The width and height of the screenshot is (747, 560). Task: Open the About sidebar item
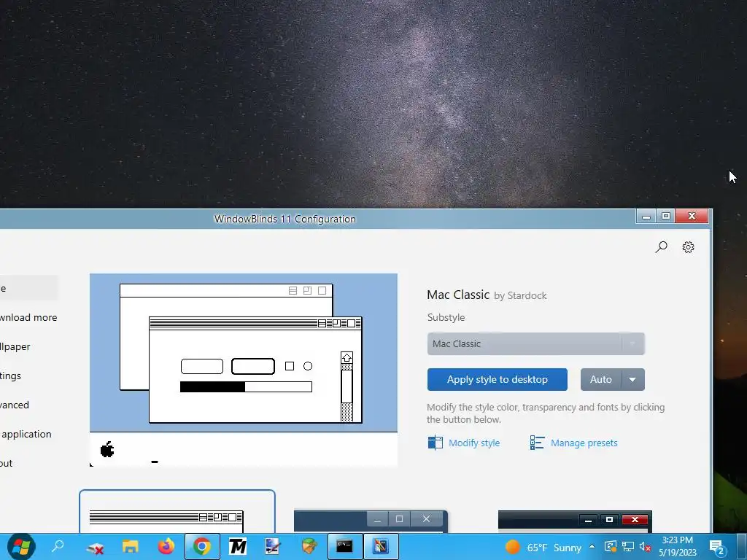pyautogui.click(x=6, y=463)
